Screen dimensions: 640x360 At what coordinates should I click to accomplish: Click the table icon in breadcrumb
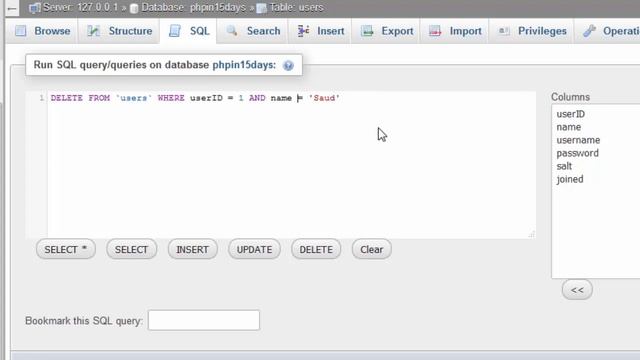[x=261, y=8]
